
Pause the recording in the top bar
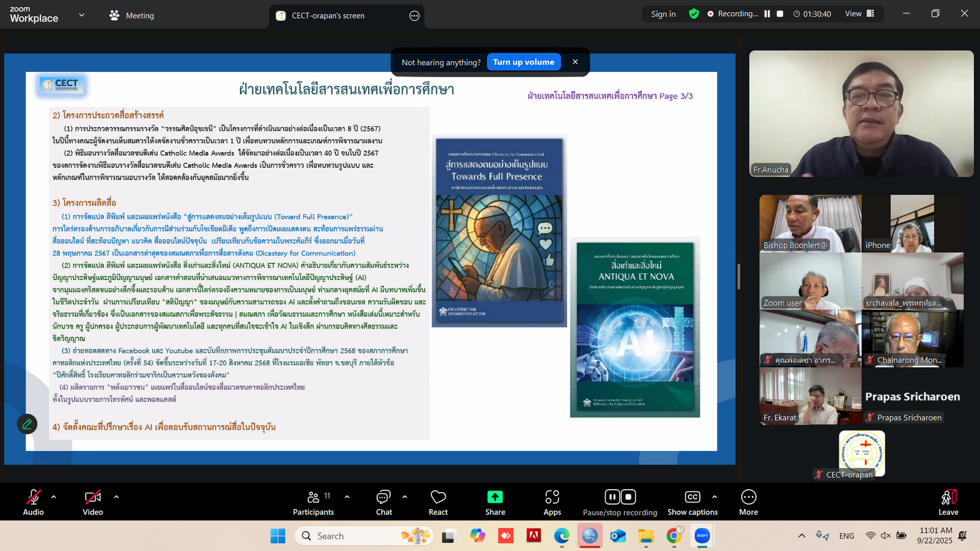pos(767,14)
